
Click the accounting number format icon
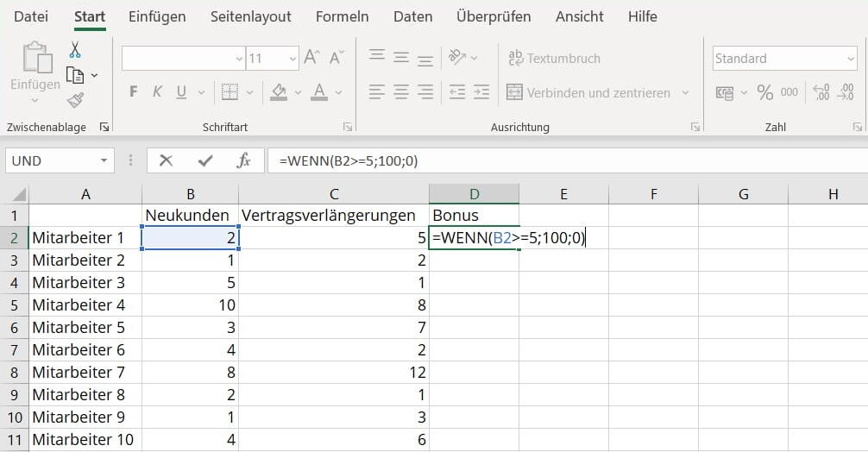(725, 92)
